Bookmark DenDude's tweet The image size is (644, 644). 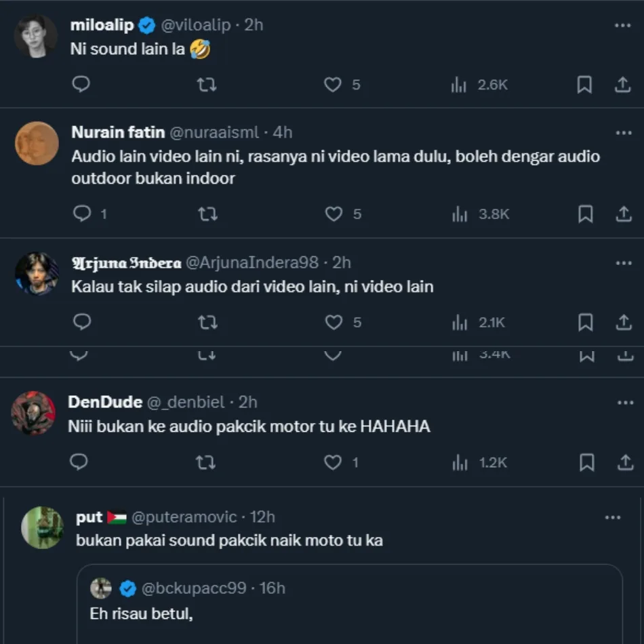click(586, 463)
